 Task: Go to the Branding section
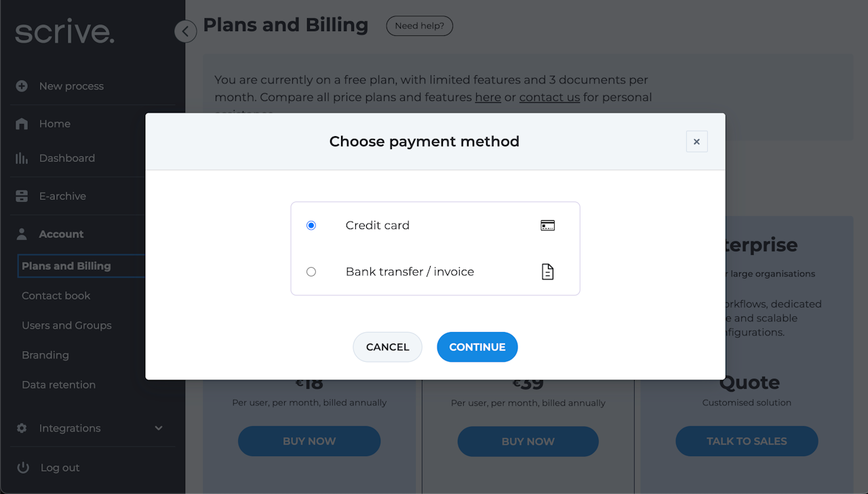45,355
